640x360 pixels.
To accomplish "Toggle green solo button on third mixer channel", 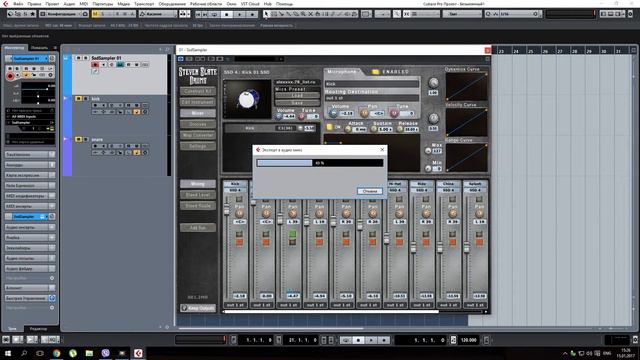I will point(292,234).
